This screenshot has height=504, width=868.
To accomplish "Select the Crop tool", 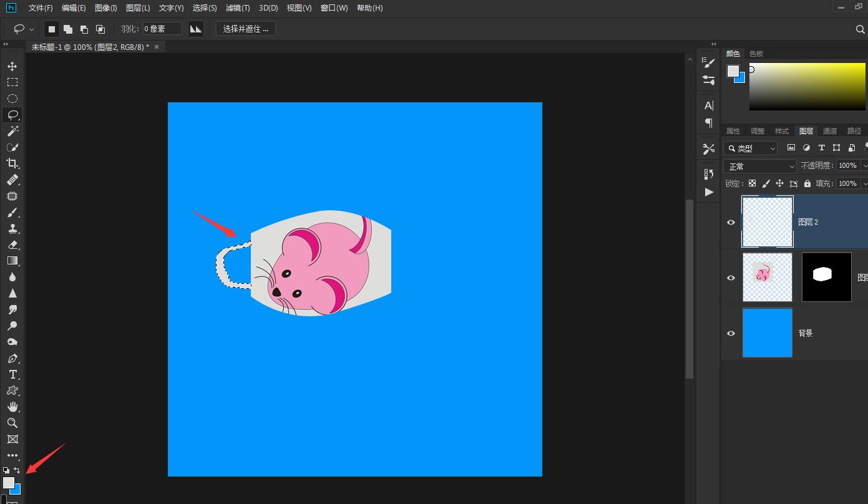I will coord(12,163).
